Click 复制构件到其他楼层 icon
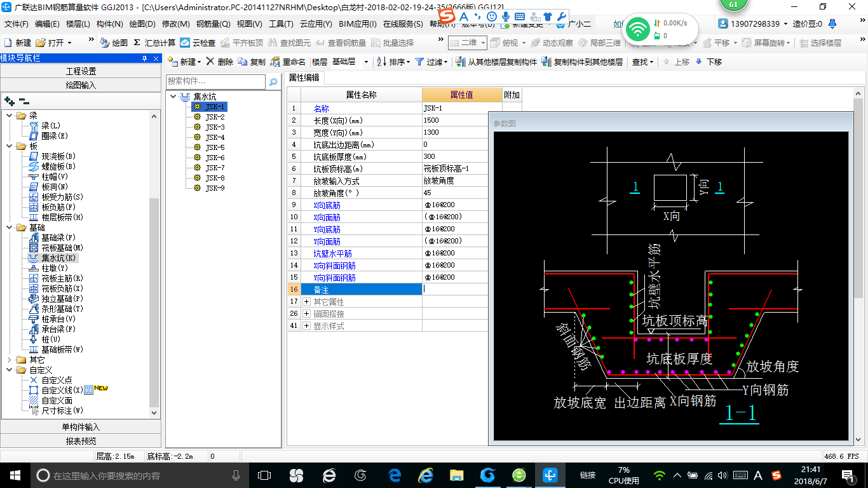This screenshot has width=868, height=488. [x=546, y=62]
